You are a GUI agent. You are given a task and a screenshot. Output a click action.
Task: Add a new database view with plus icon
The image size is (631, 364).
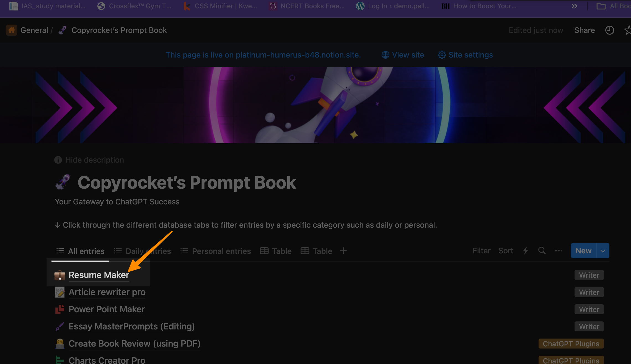(343, 251)
